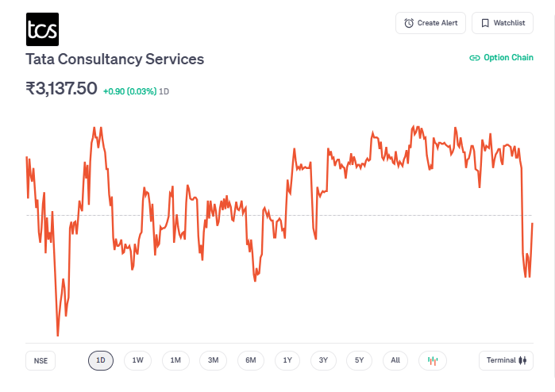Click the TCS company logo
The width and height of the screenshot is (555, 392).
(41, 29)
